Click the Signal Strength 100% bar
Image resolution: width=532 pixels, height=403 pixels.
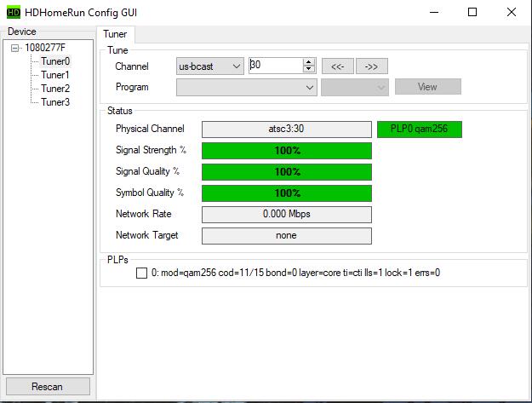click(x=287, y=151)
